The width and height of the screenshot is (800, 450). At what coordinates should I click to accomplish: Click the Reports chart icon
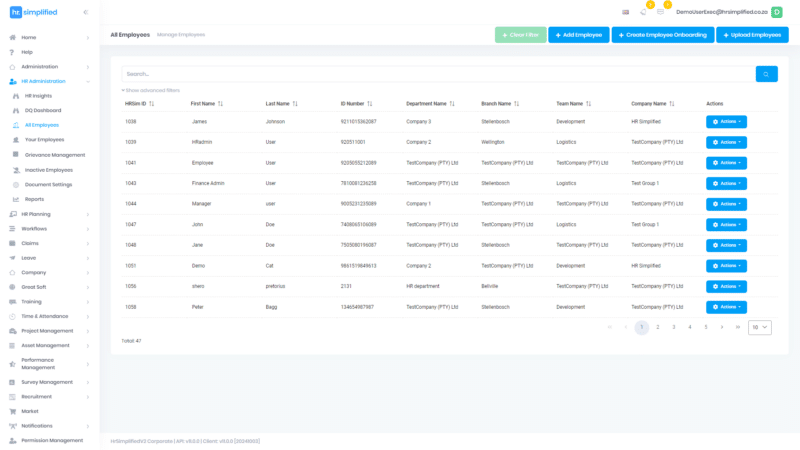click(16, 199)
